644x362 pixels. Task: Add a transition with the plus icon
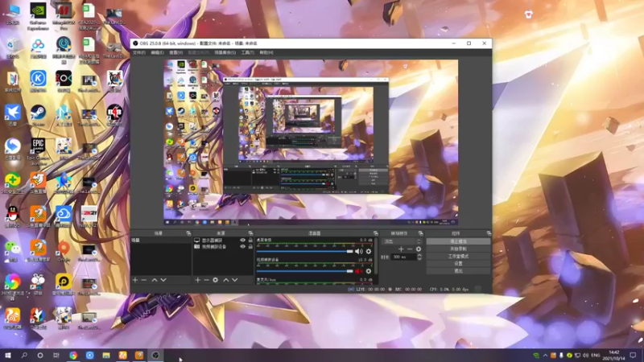pos(401,249)
